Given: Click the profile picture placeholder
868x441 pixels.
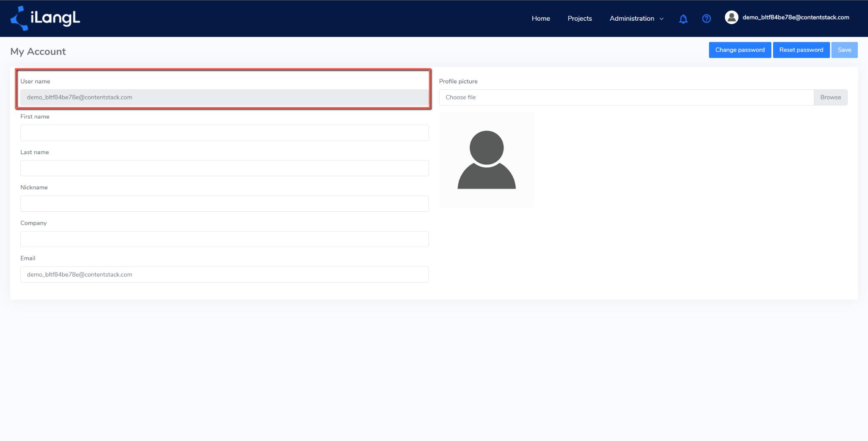Looking at the screenshot, I should (x=487, y=160).
